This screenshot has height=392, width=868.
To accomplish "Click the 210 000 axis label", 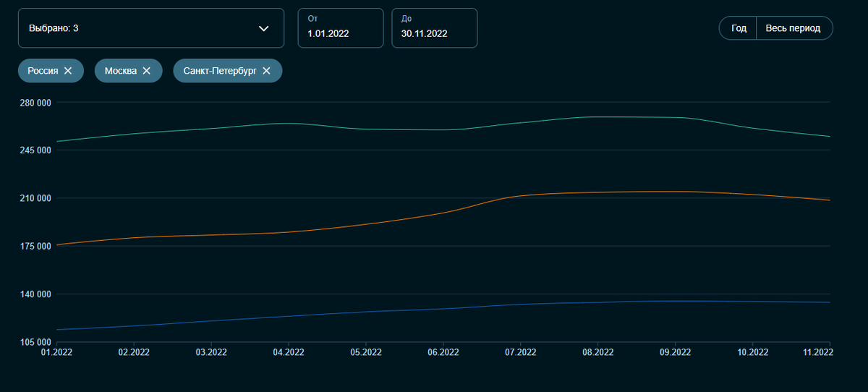I will [36, 198].
